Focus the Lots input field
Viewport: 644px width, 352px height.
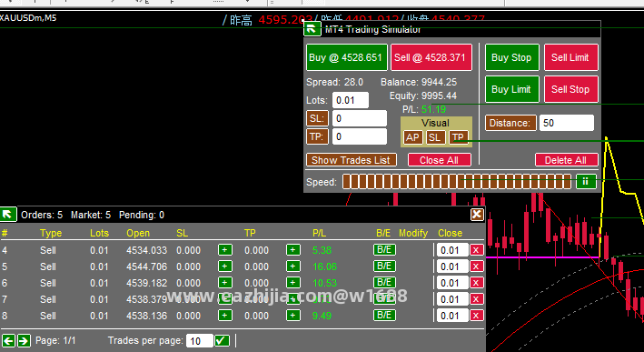[351, 100]
